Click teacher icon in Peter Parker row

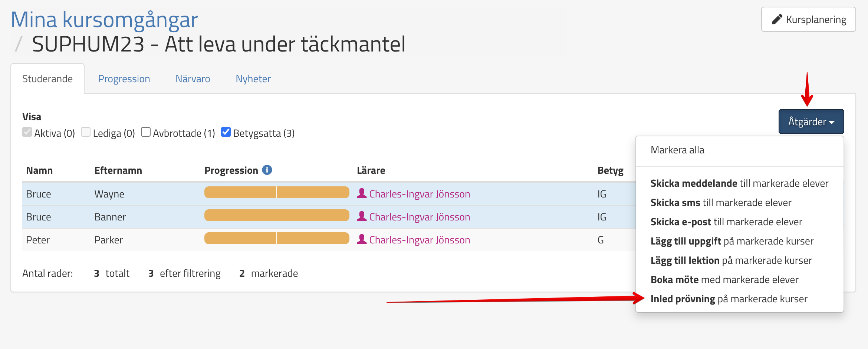click(x=362, y=239)
